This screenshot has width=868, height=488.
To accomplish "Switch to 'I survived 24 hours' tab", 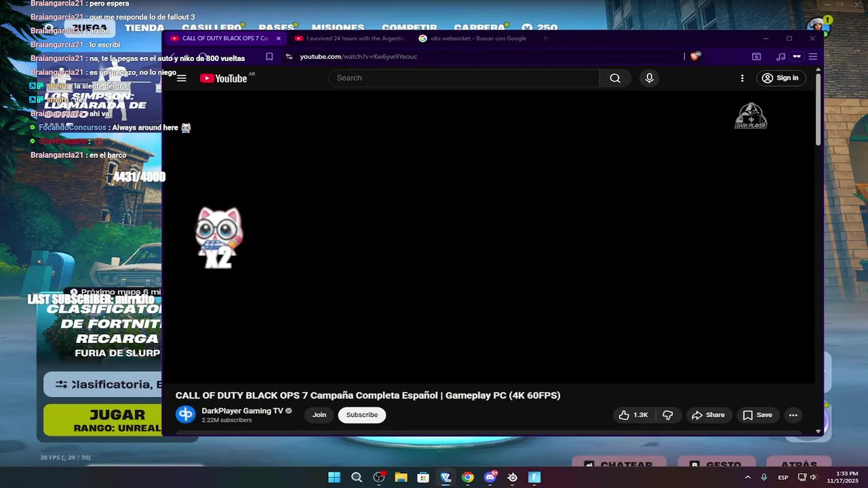I will click(x=349, y=39).
